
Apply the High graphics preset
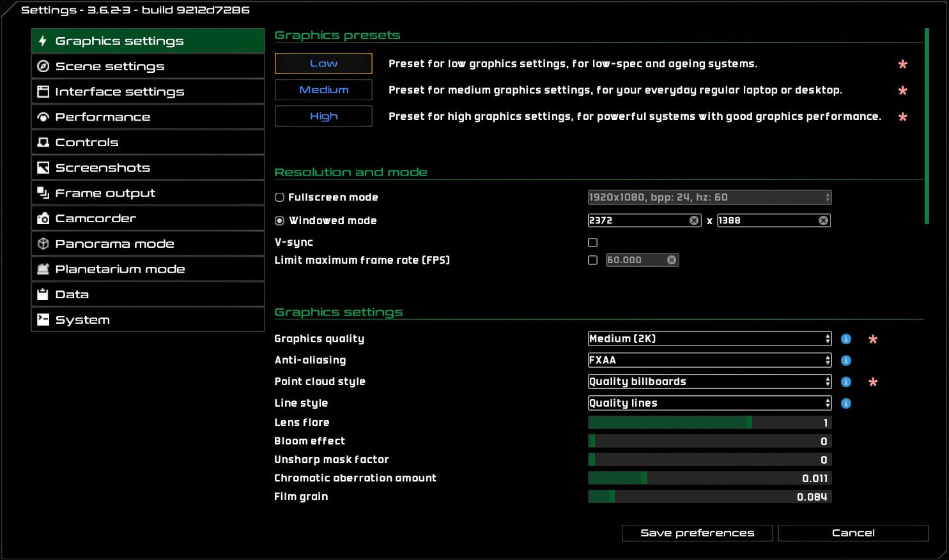tap(323, 116)
